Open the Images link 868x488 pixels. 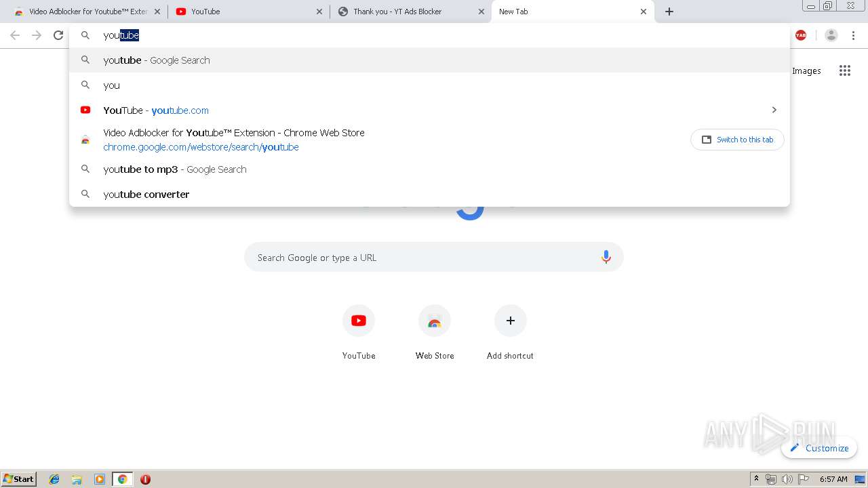click(x=806, y=70)
